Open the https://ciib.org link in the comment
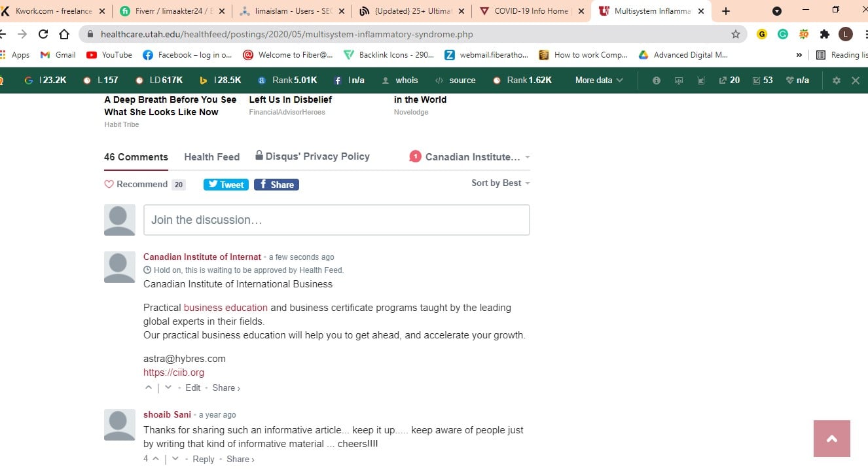 pyautogui.click(x=173, y=372)
